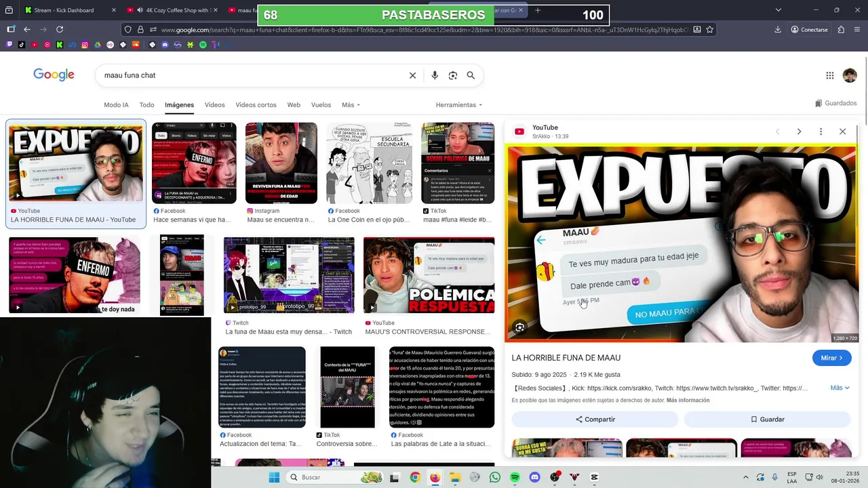Close the image preview panel
This screenshot has width=868, height=488.
point(842,131)
